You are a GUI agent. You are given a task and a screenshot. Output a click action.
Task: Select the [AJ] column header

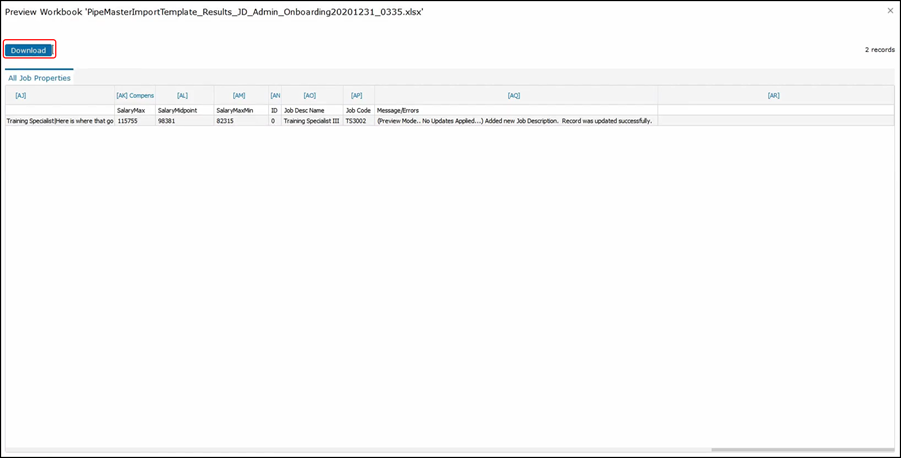tap(21, 96)
